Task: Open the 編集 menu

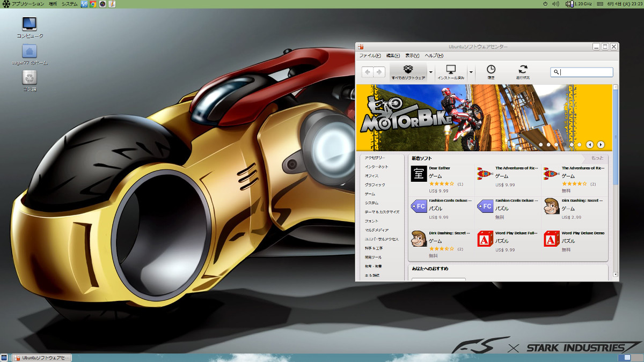Action: [393, 56]
